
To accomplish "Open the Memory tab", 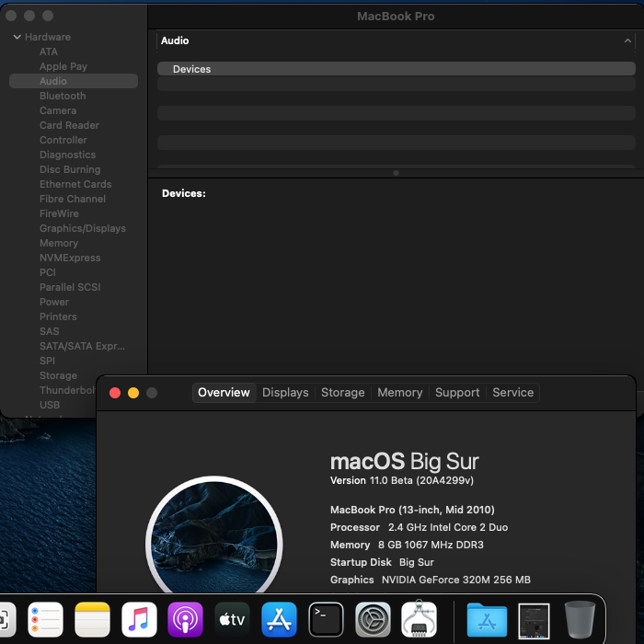I will [x=399, y=392].
